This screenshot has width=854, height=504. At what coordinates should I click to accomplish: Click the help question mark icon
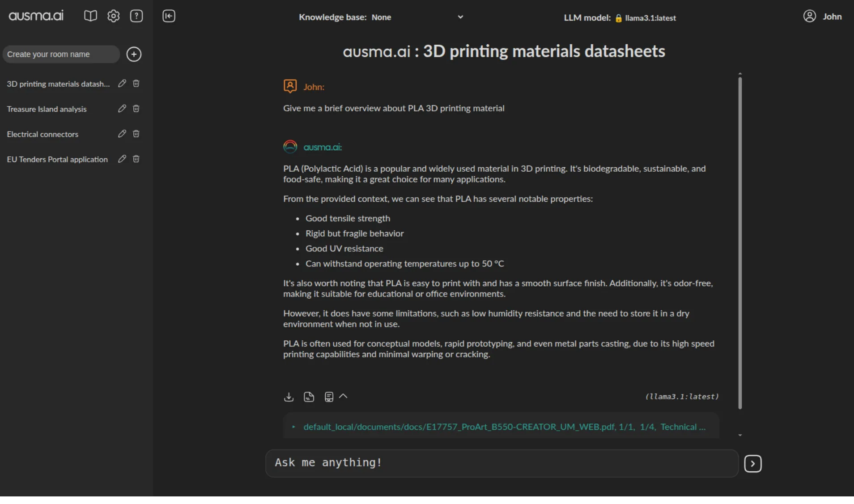(x=136, y=16)
